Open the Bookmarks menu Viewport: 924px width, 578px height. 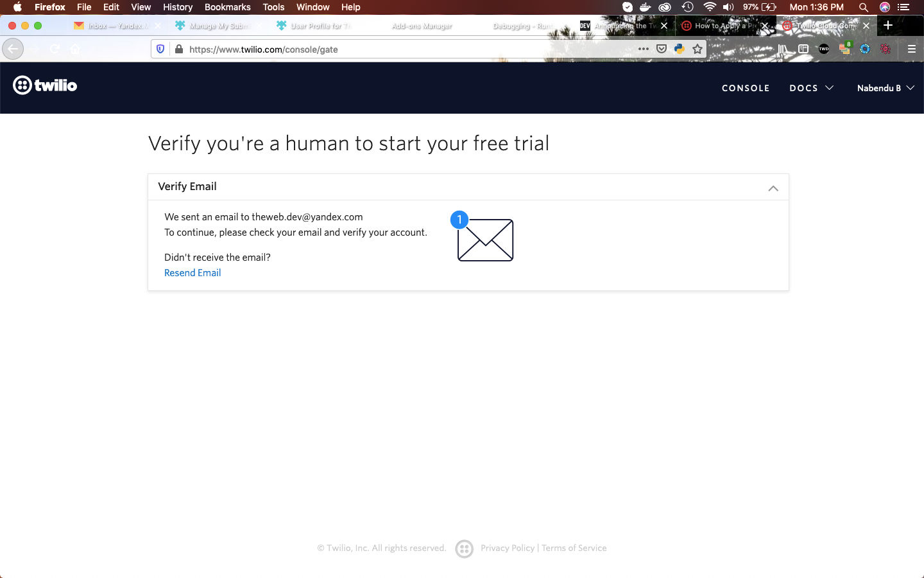[x=228, y=7]
